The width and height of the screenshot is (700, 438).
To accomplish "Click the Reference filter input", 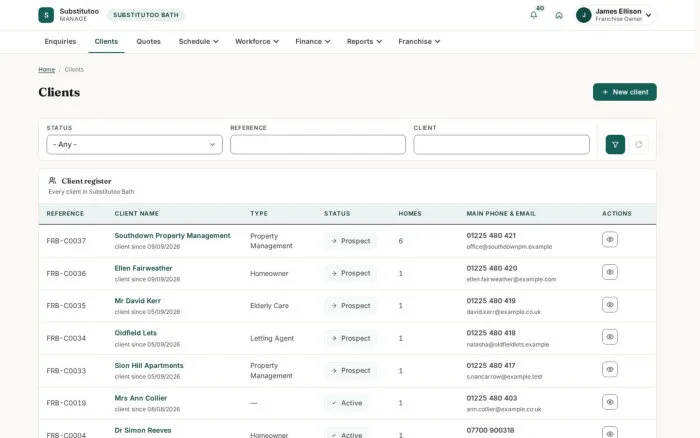I will [318, 145].
